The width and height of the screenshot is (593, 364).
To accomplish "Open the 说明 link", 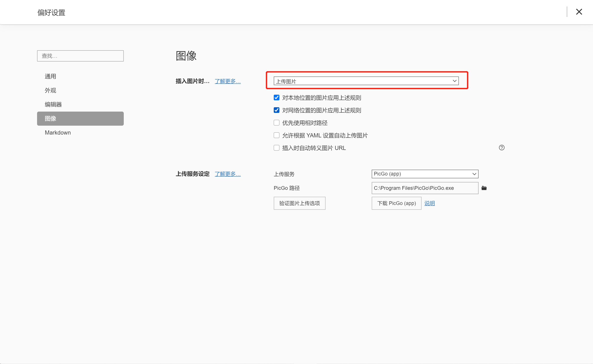I will [429, 203].
